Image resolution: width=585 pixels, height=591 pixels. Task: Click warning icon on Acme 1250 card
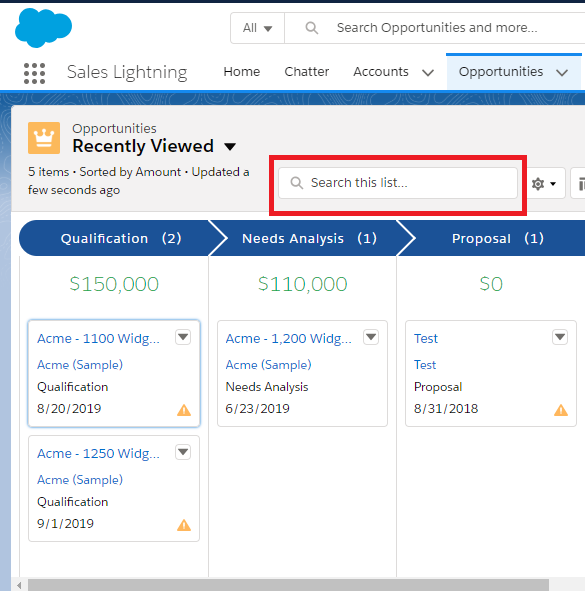pos(184,525)
